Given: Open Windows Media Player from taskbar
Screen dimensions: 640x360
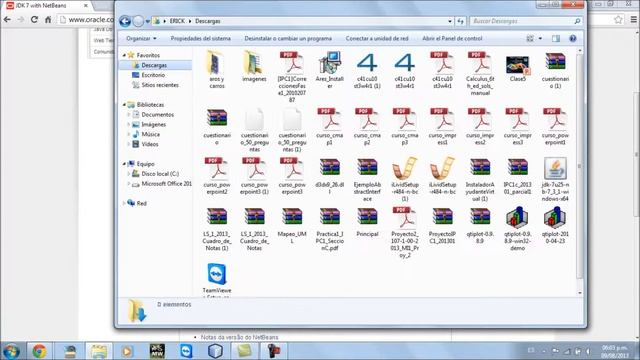Looking at the screenshot, I should (x=127, y=351).
